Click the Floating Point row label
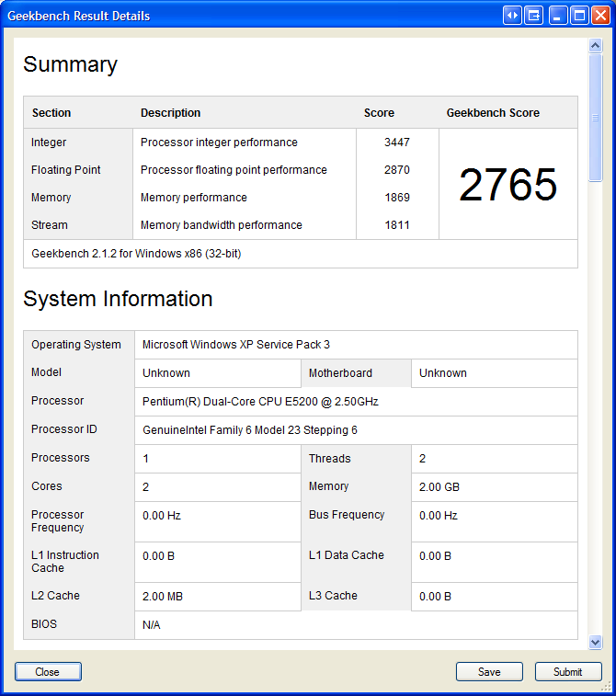The height and width of the screenshot is (696, 616). [66, 170]
